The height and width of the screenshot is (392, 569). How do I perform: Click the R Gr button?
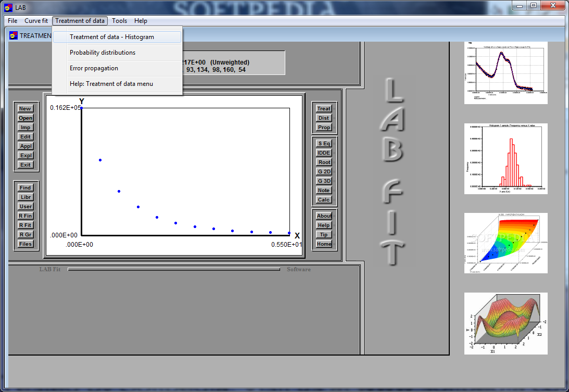(x=26, y=235)
